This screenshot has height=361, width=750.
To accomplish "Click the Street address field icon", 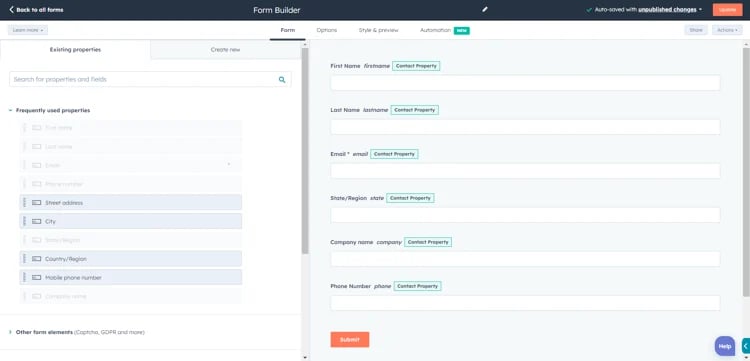I will [x=36, y=203].
